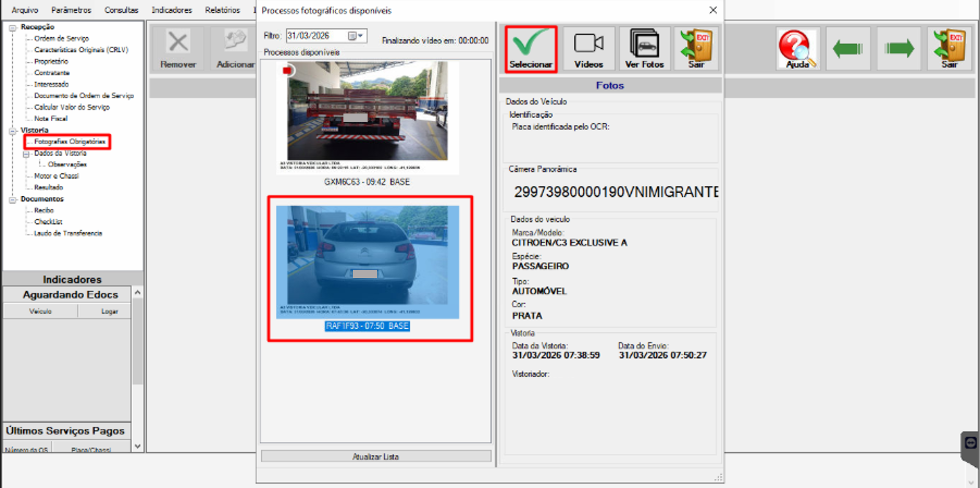
Task: Click the Indicadores panel scrollbar down arrow
Action: tap(137, 446)
